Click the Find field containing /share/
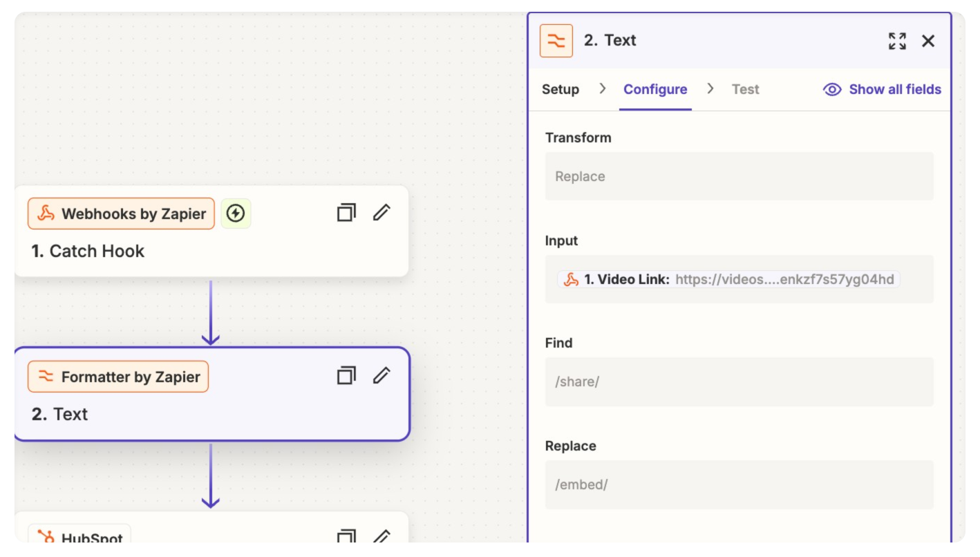 point(739,381)
